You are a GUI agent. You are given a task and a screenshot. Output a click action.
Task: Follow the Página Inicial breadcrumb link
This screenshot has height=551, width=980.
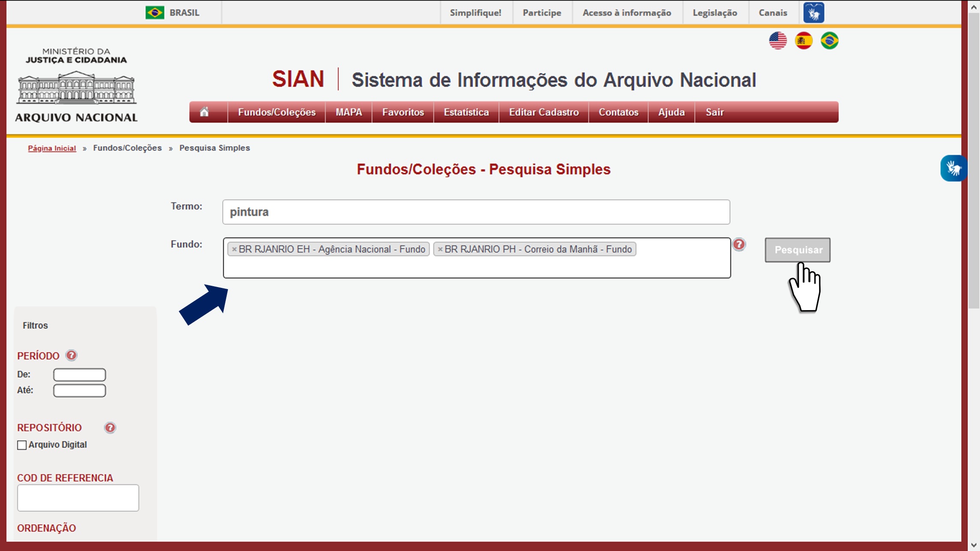[51, 147]
